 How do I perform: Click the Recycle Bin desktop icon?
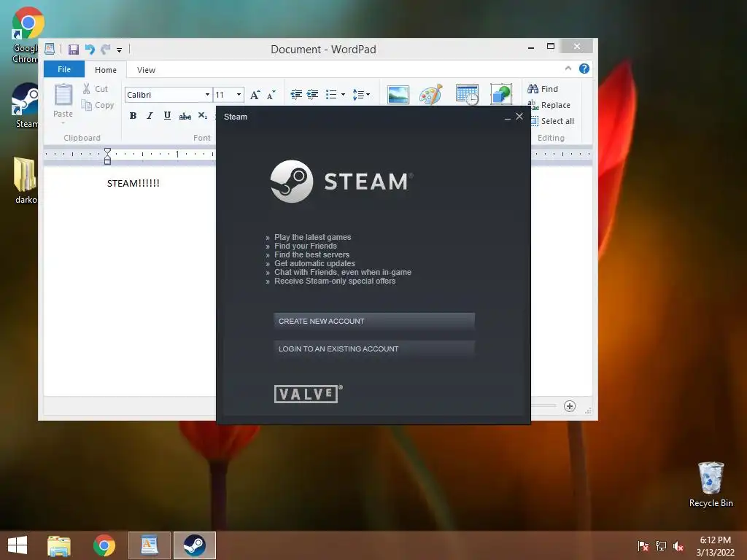pos(711,485)
